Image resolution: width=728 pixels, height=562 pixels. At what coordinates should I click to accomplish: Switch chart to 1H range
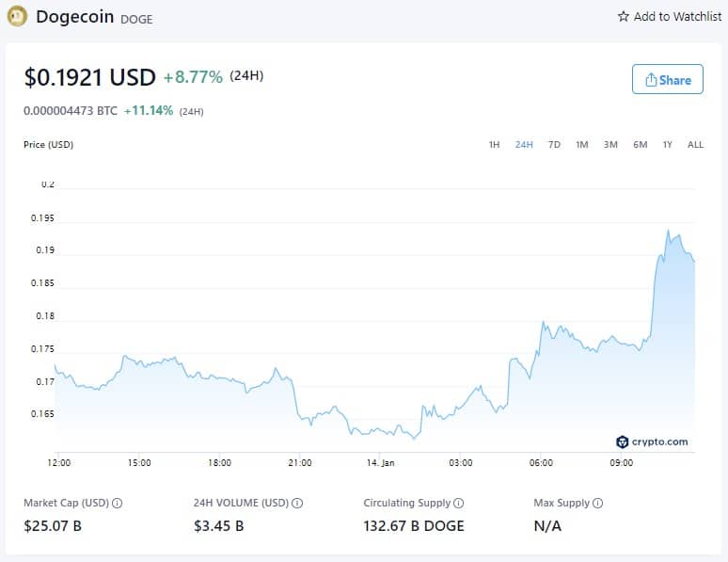pyautogui.click(x=494, y=145)
